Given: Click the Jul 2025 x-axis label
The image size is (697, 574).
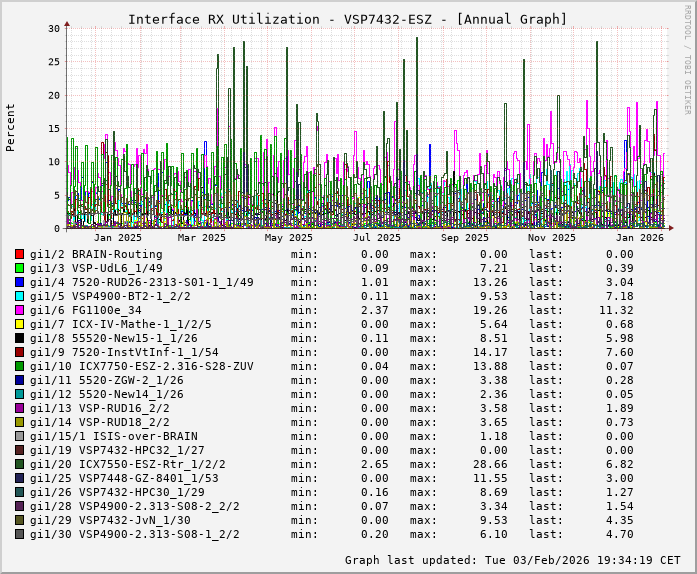Looking at the screenshot, I should tap(377, 238).
